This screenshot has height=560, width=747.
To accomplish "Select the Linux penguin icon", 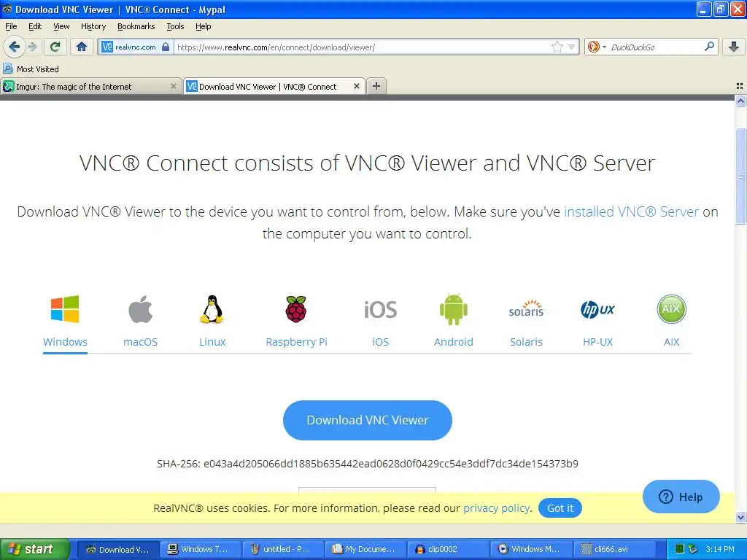I will pyautogui.click(x=212, y=309).
